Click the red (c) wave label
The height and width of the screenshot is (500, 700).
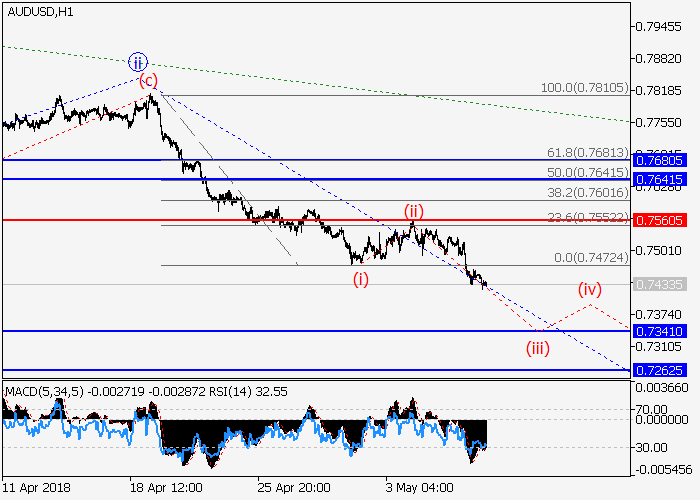point(148,79)
